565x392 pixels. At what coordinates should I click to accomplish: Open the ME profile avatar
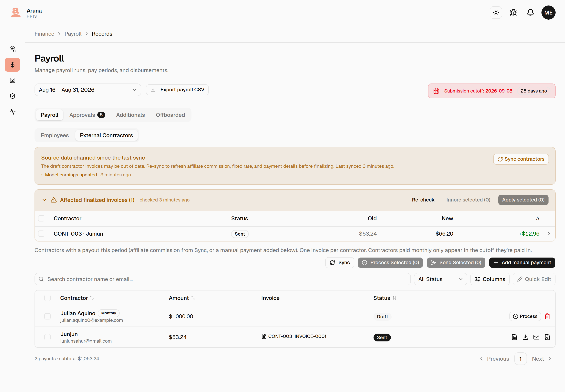(548, 13)
